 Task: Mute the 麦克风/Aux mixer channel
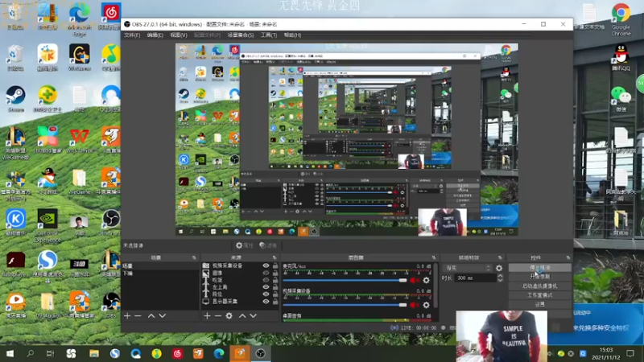(414, 280)
